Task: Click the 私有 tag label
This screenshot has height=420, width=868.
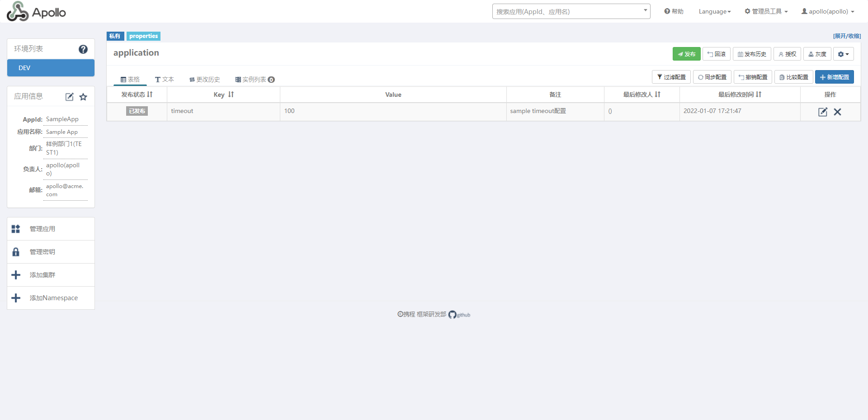Action: coord(115,36)
